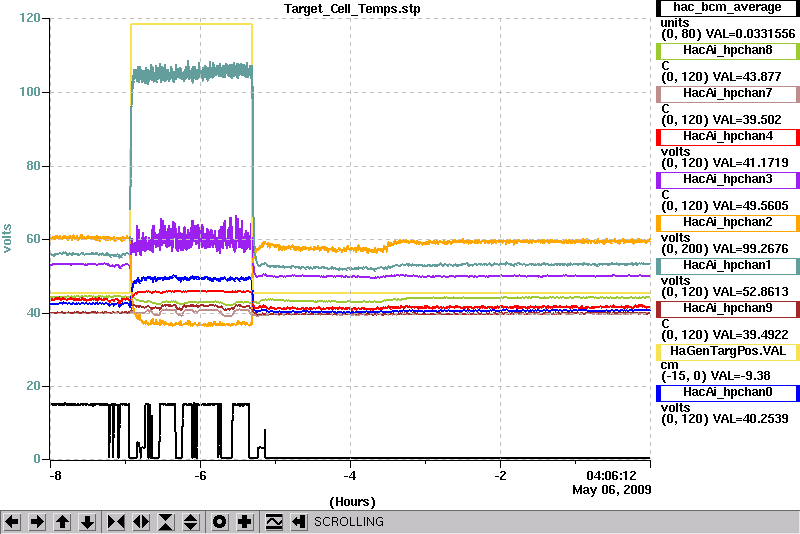Image resolution: width=800 pixels, height=534 pixels.
Task: Click the 04:06:12 timestamp on the time axis
Action: [612, 476]
